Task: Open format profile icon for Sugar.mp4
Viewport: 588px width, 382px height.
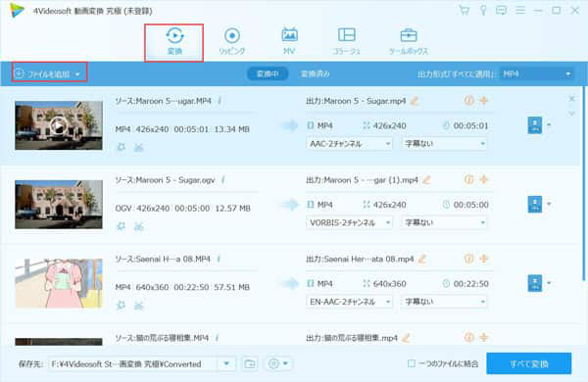Action: pos(535,125)
